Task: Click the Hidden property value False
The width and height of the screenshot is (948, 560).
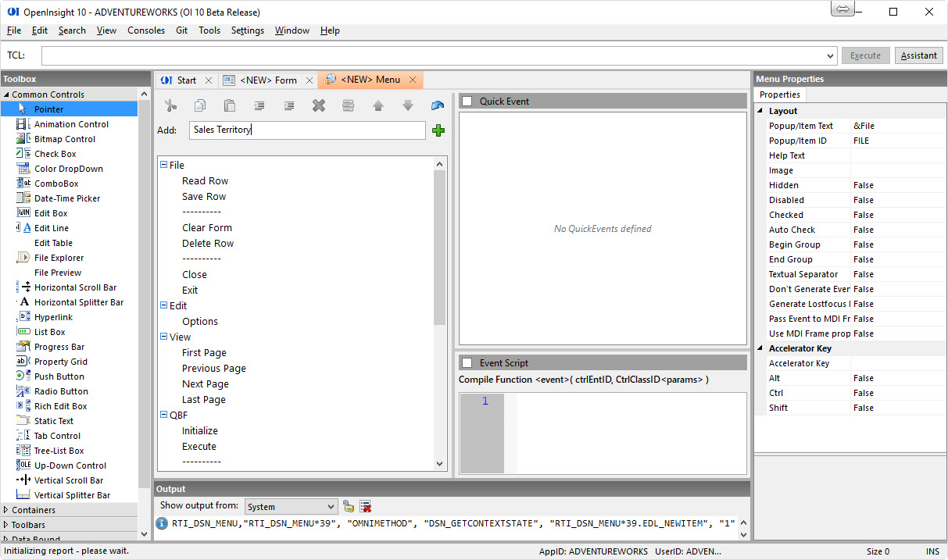Action: (x=899, y=185)
